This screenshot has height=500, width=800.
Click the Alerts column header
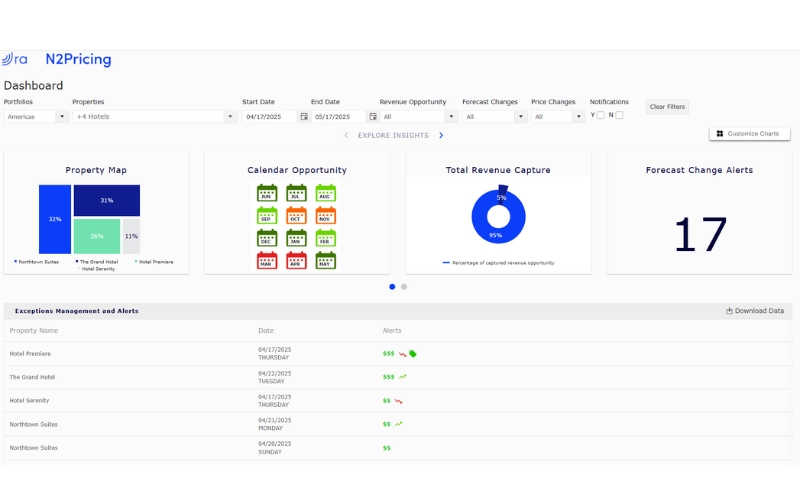tap(392, 331)
